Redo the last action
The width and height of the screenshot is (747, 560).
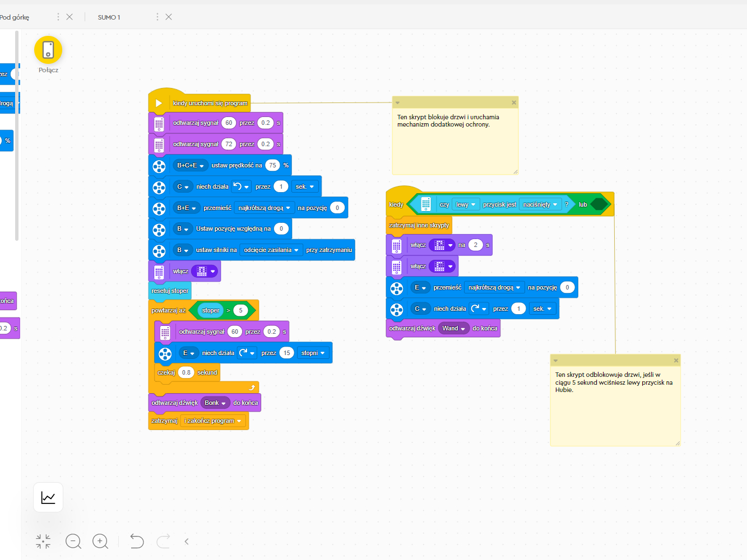[163, 541]
